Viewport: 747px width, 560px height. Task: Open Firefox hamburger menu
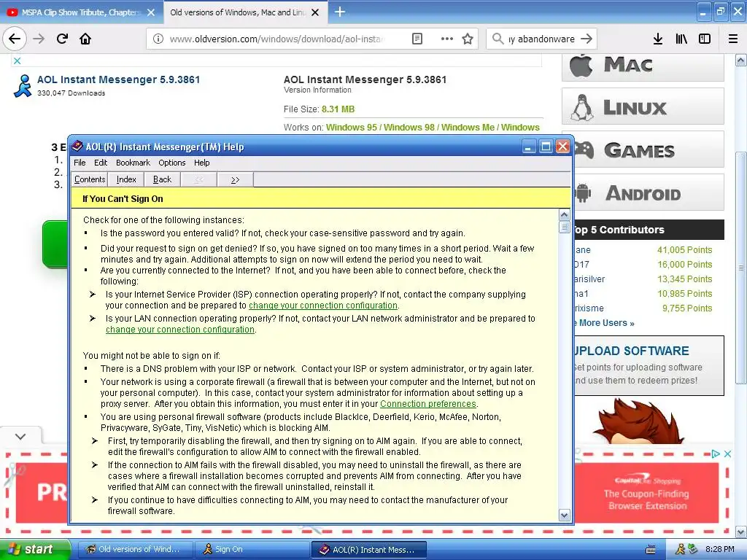(733, 39)
